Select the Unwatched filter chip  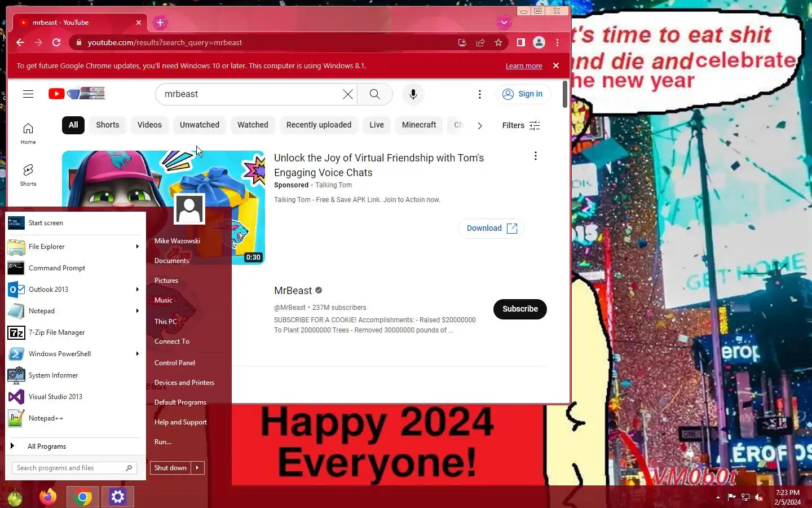(200, 125)
